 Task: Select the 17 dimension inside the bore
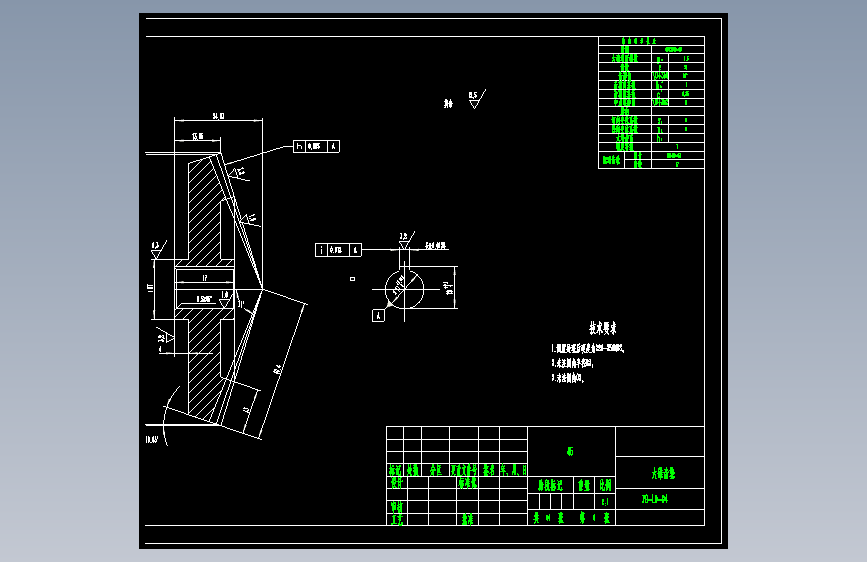tap(205, 278)
